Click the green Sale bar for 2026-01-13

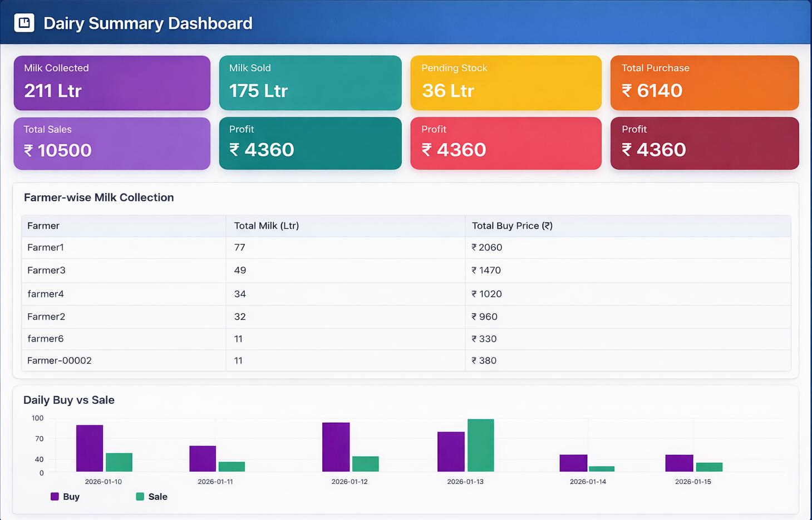point(481,445)
